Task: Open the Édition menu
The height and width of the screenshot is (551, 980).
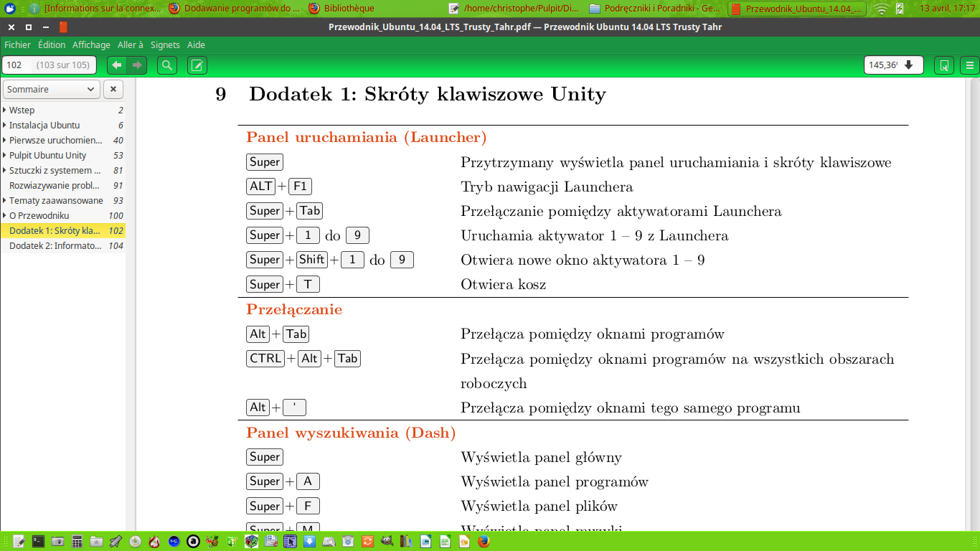Action: (x=52, y=44)
